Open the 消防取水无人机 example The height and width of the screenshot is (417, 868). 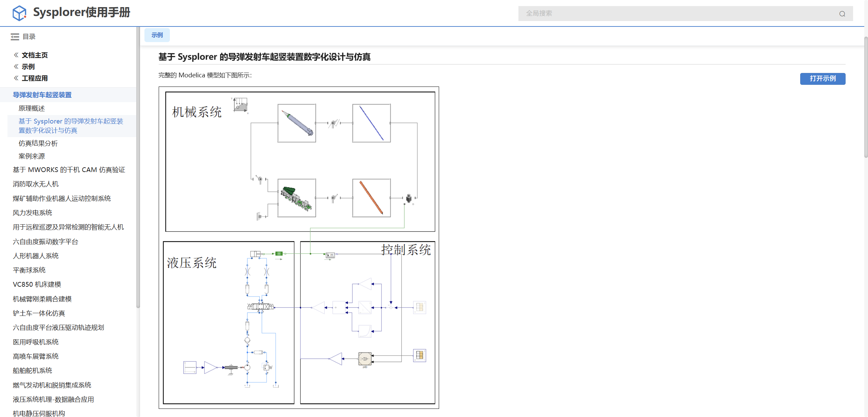click(36, 184)
